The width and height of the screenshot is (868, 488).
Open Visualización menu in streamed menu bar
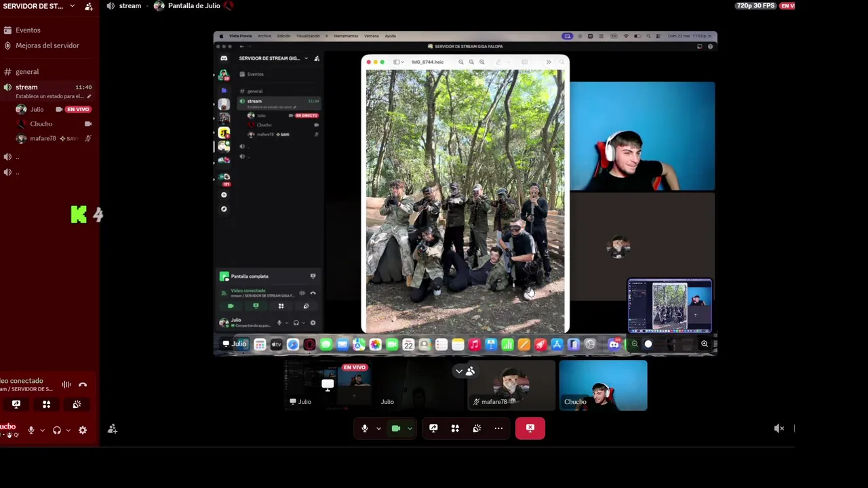point(308,36)
